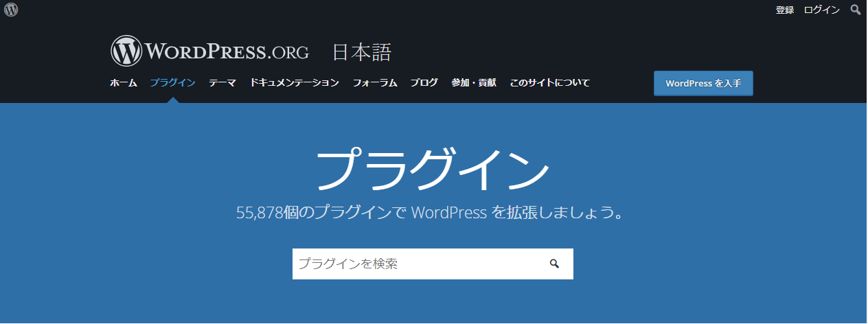The height and width of the screenshot is (324, 868).
Task: Open the テーマ menu item
Action: tap(222, 83)
